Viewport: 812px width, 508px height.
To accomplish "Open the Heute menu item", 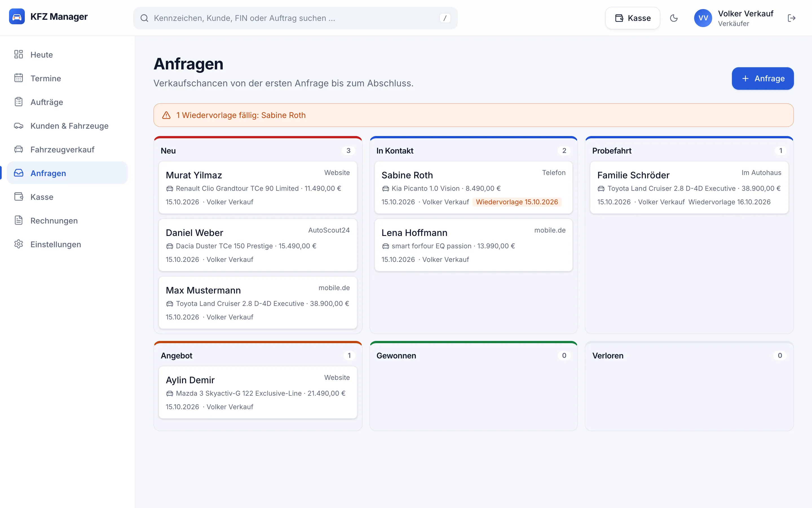I will point(67,54).
